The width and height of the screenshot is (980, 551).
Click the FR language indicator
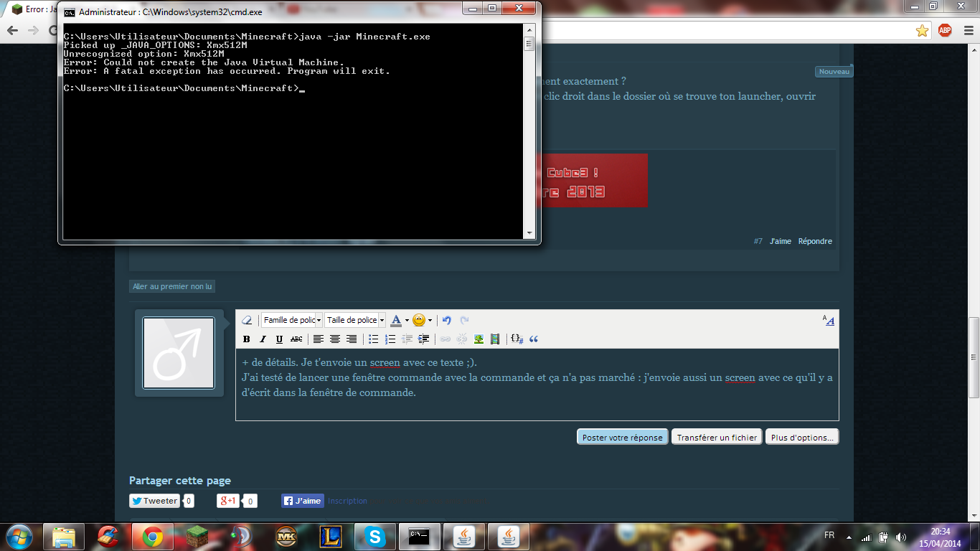[829, 535]
